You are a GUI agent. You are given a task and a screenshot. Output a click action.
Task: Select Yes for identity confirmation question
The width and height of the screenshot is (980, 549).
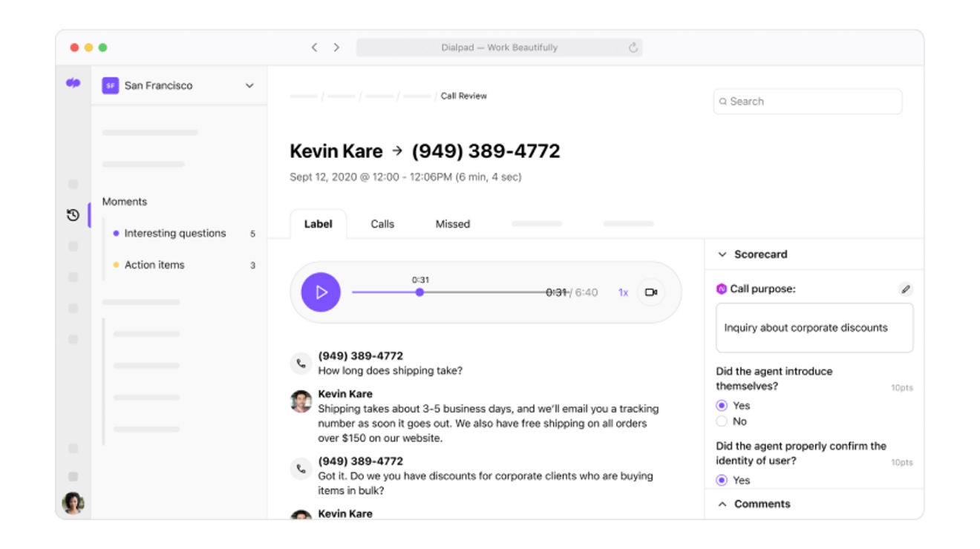(x=721, y=480)
